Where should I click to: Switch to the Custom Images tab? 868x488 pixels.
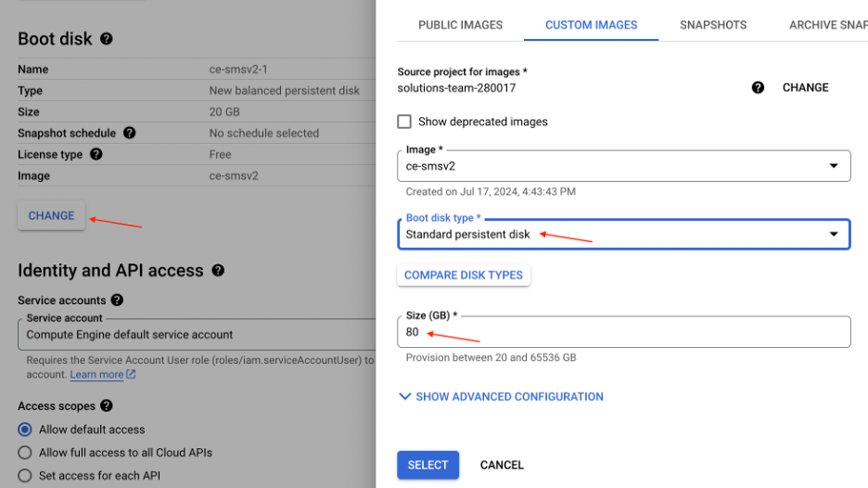coord(592,25)
